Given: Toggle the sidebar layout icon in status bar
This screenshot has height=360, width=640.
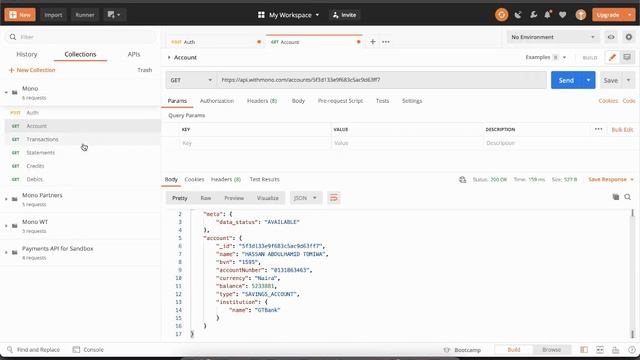Looking at the screenshot, I should [x=584, y=350].
